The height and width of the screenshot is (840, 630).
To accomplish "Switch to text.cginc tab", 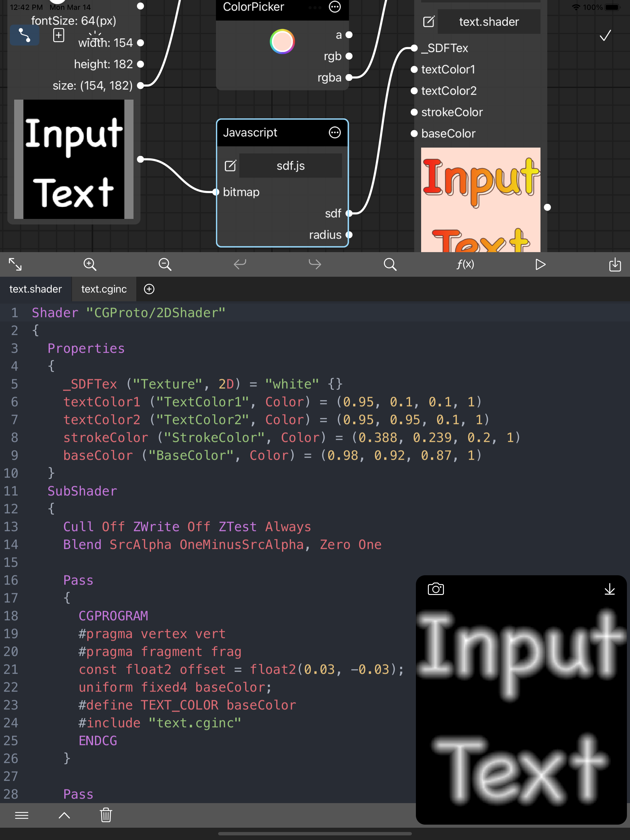I will [104, 289].
